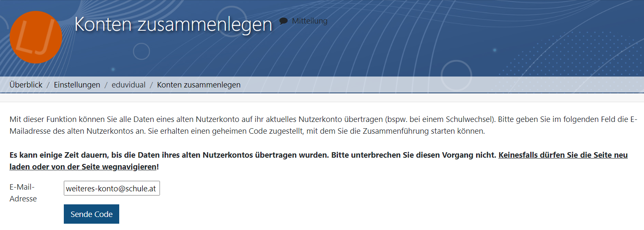
Task: Click the E-Mail-Adresse field label
Action: 23,193
